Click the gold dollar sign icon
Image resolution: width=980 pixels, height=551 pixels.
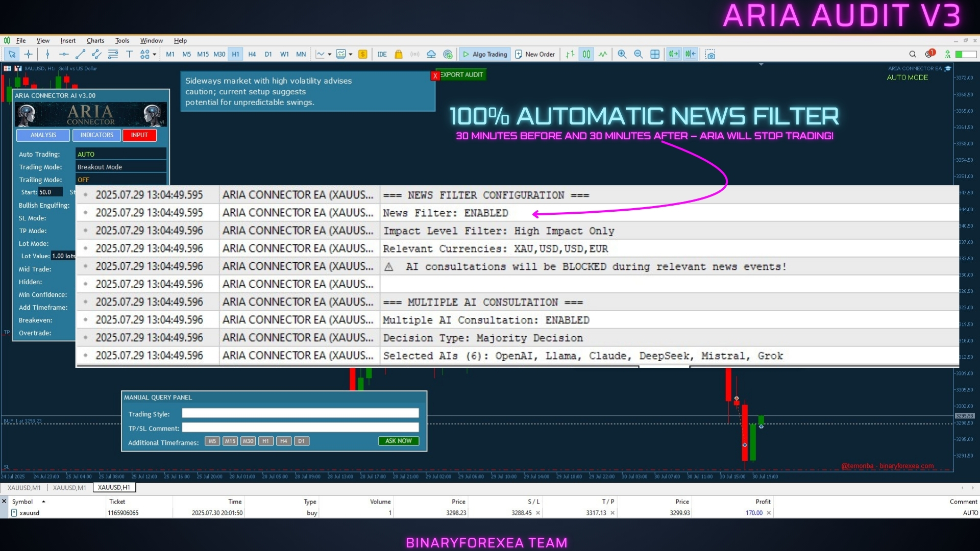tap(363, 54)
